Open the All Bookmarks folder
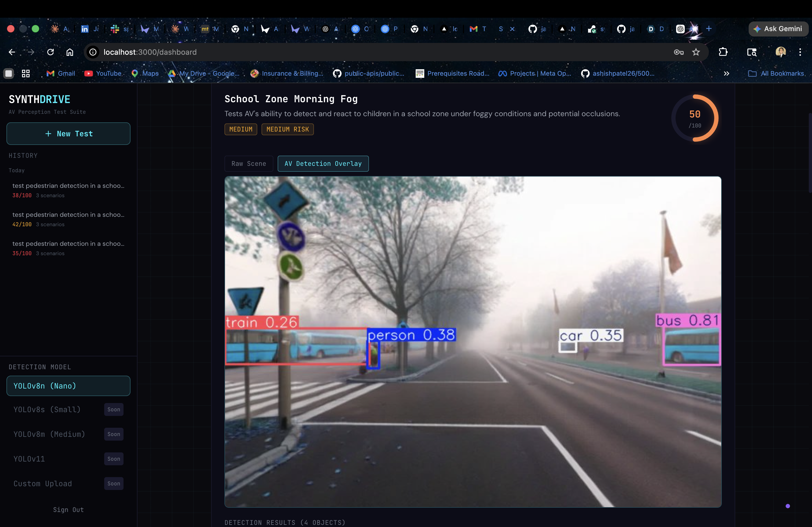 (776, 73)
